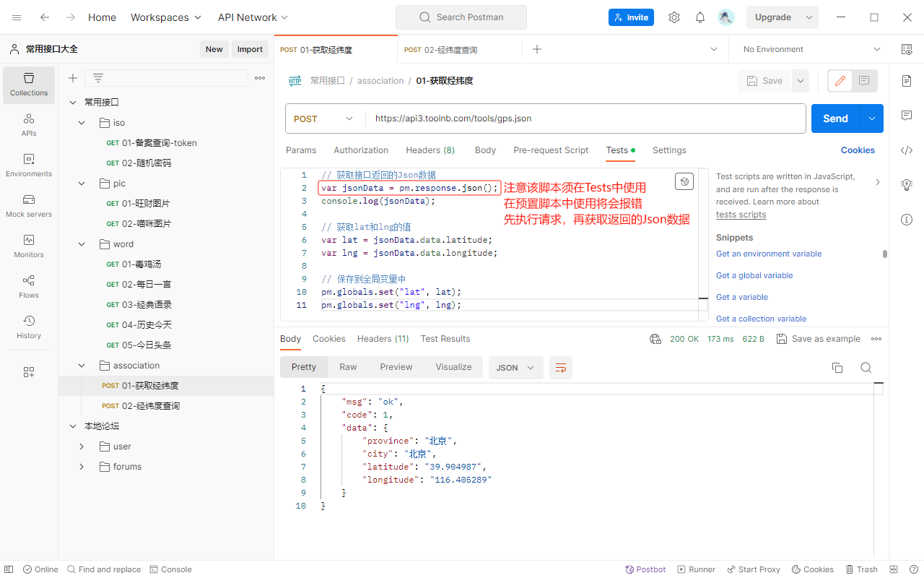Switch to edit mode pencil

pos(840,81)
